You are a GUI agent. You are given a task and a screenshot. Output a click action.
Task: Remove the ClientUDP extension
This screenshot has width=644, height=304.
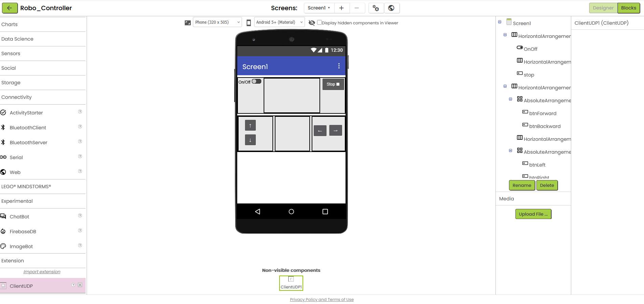click(80, 285)
